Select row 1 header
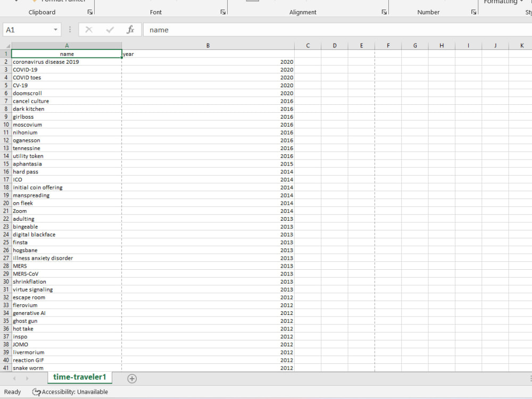Screen dimensions: 532x399 (x=6, y=54)
